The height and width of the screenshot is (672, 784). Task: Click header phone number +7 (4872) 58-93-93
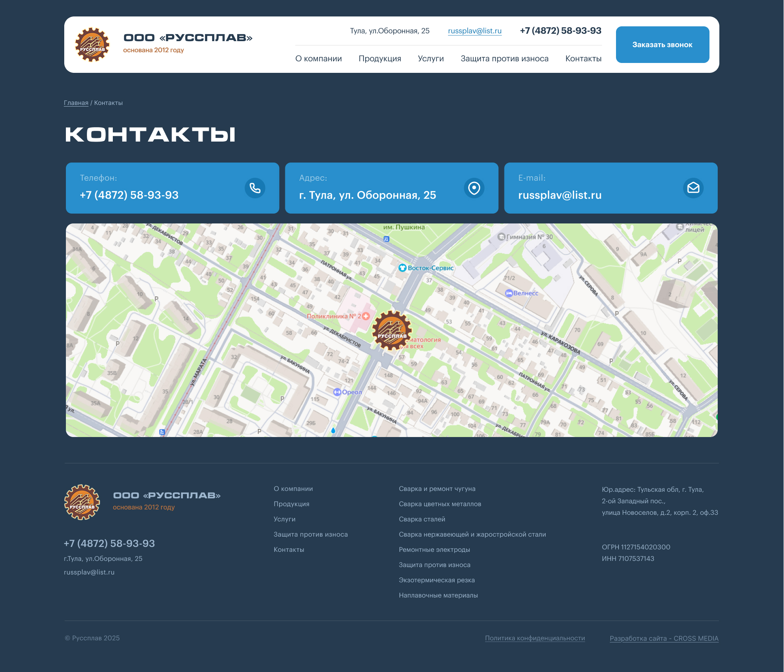click(x=560, y=30)
